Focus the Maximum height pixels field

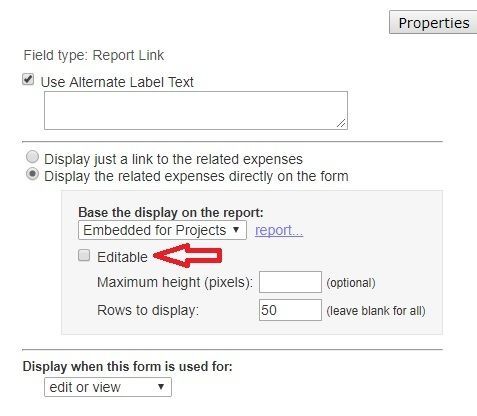(x=290, y=282)
